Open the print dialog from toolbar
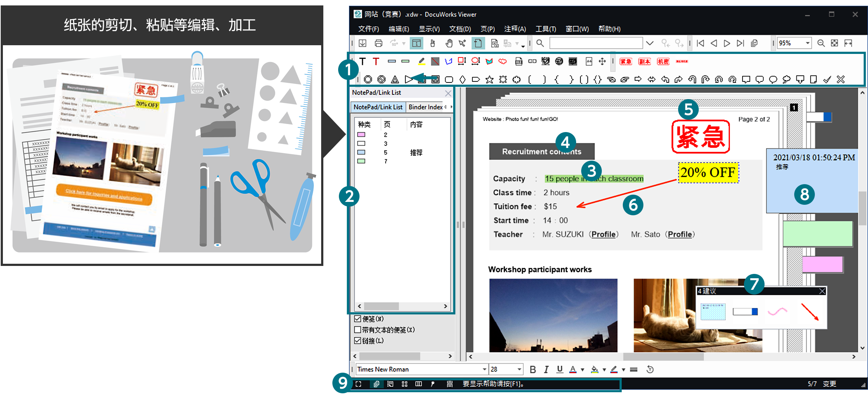Image resolution: width=868 pixels, height=398 pixels. coord(379,43)
